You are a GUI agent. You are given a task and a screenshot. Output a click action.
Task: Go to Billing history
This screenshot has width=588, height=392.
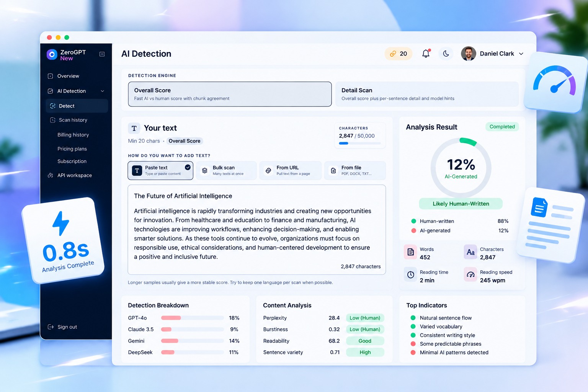click(x=73, y=135)
